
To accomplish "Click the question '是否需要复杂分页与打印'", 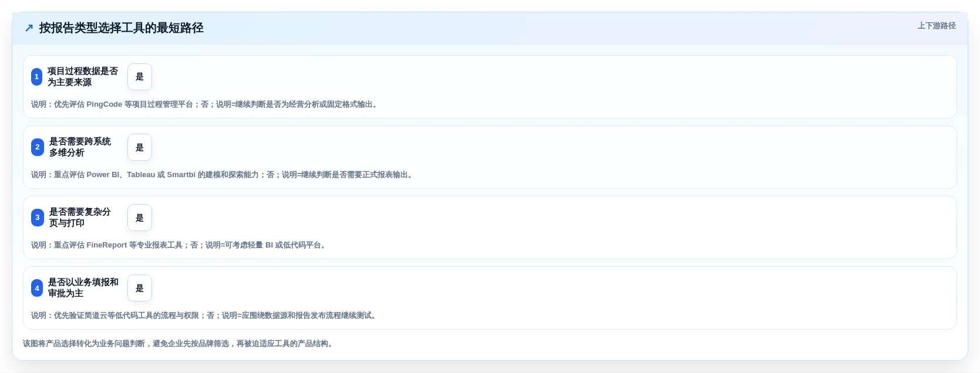I will click(x=80, y=218).
